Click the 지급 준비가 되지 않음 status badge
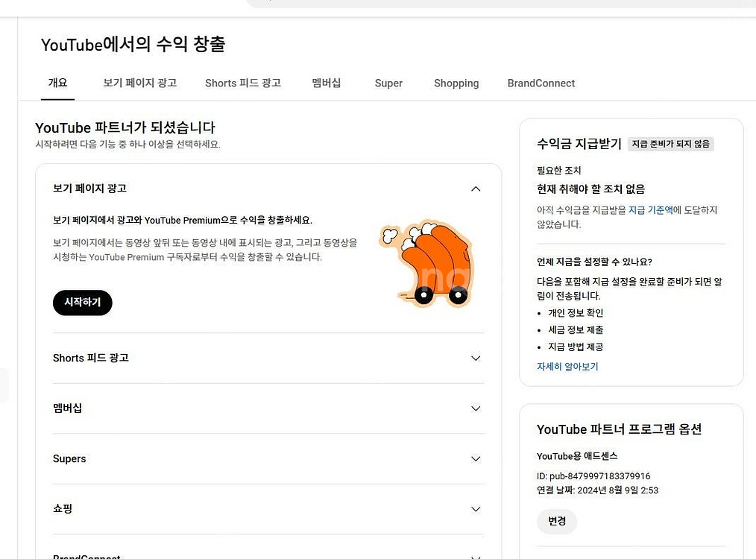Image resolution: width=756 pixels, height=559 pixels. pos(670,144)
